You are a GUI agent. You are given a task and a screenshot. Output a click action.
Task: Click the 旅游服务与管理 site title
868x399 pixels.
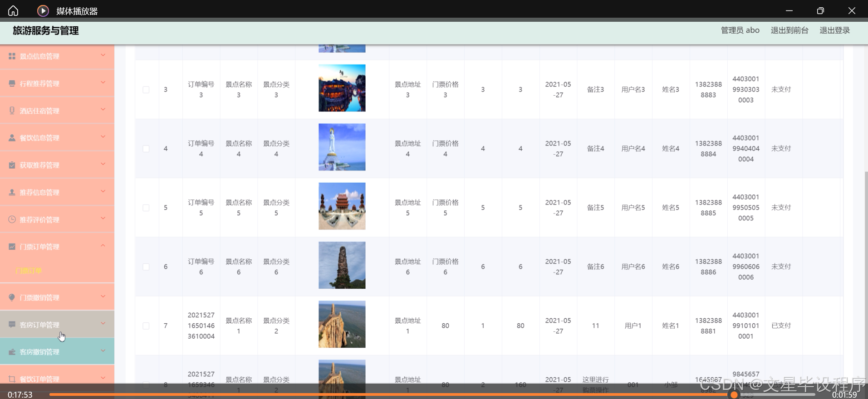pos(46,30)
